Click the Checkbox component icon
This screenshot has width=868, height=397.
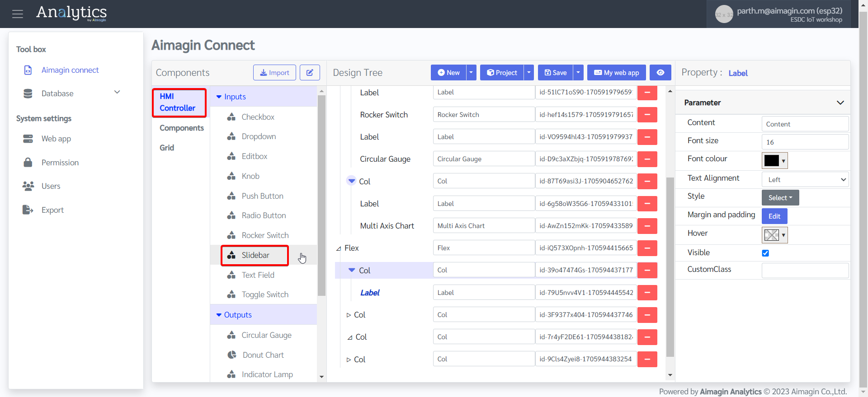(x=231, y=117)
